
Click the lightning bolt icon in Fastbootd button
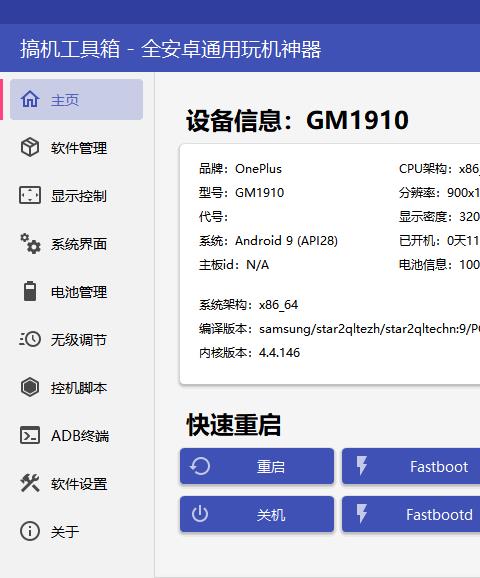click(362, 513)
